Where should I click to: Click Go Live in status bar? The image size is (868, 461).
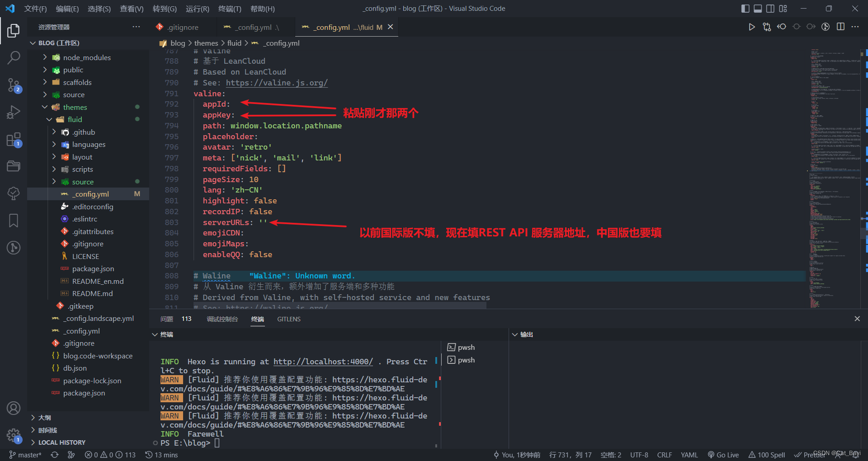(x=723, y=455)
